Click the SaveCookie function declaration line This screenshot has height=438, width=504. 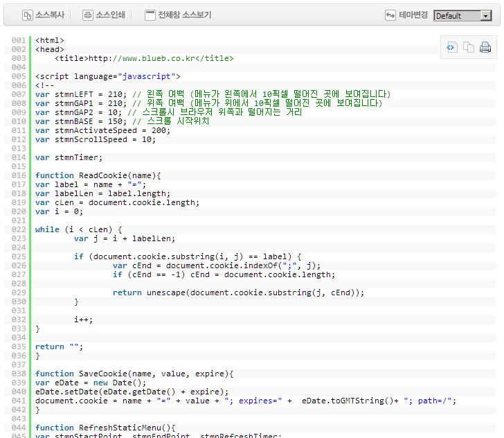tap(134, 374)
